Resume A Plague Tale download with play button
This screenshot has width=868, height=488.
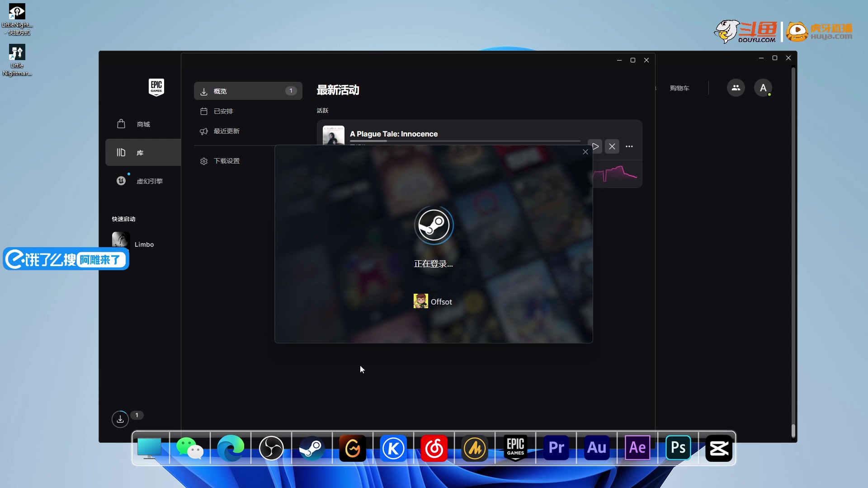click(x=595, y=146)
